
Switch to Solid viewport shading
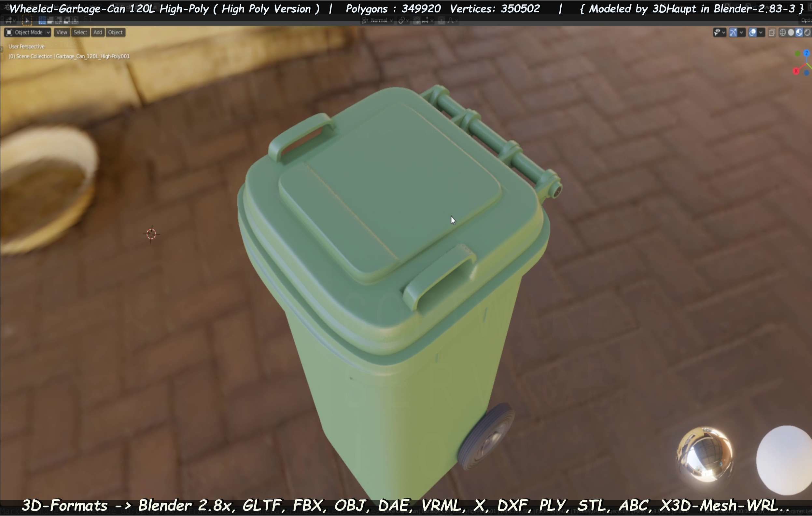791,32
